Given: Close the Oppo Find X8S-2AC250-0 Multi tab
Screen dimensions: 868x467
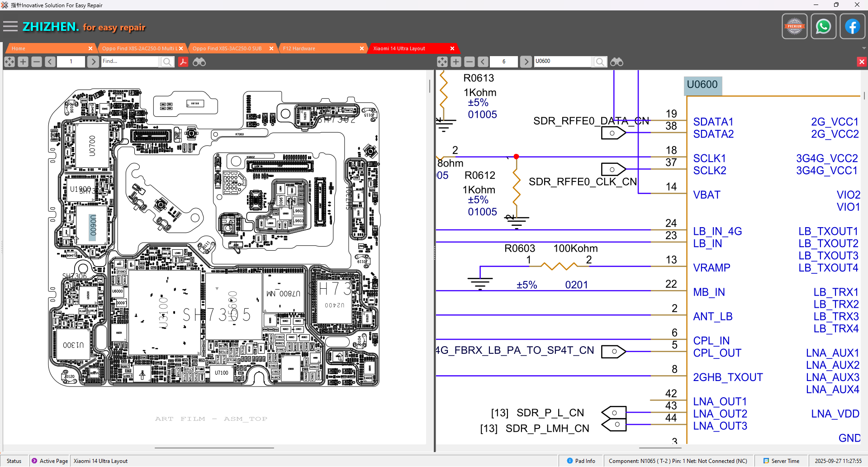Looking at the screenshot, I should (x=181, y=48).
